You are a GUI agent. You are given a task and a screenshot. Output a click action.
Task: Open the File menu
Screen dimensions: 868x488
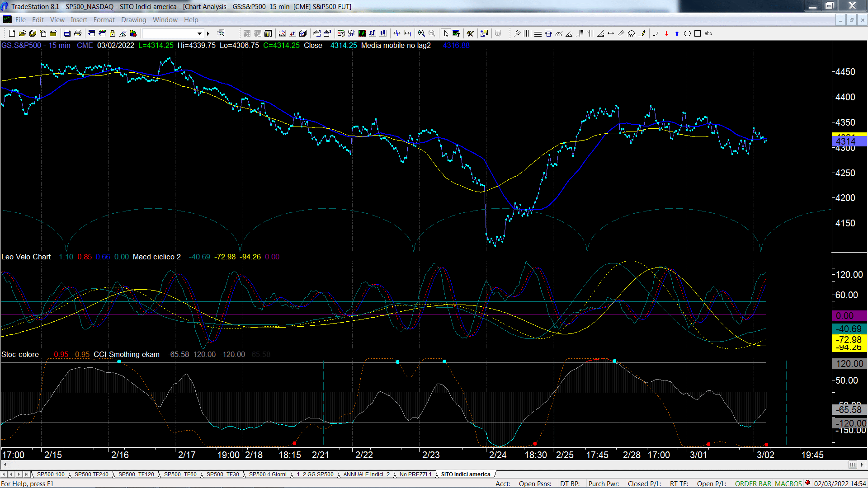click(20, 20)
